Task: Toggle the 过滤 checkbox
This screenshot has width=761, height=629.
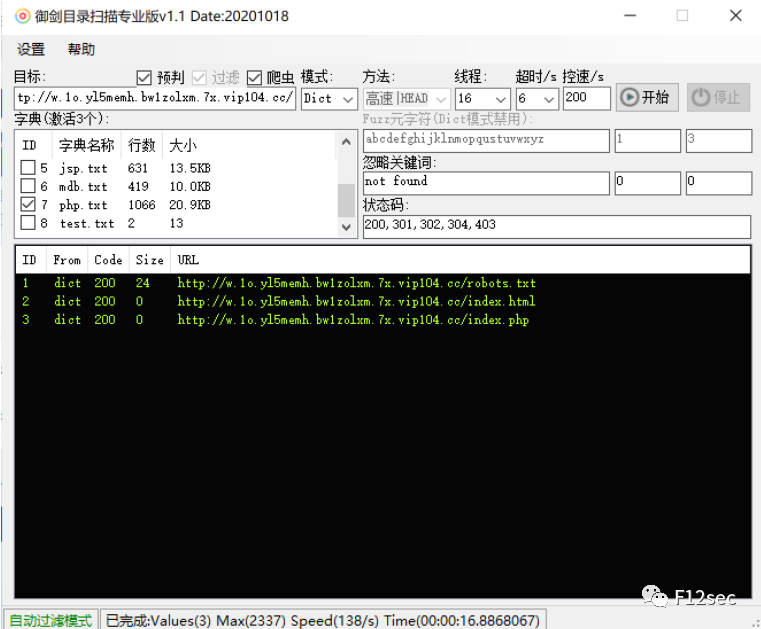Action: click(199, 77)
